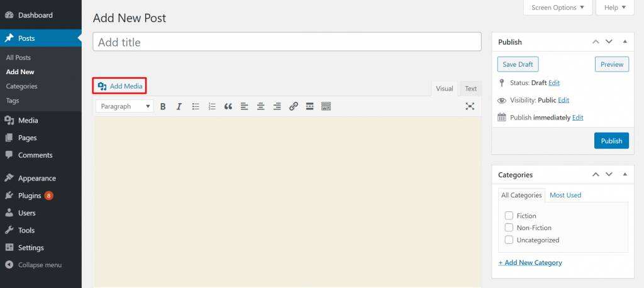Align text right
644x288 pixels.
click(x=277, y=106)
